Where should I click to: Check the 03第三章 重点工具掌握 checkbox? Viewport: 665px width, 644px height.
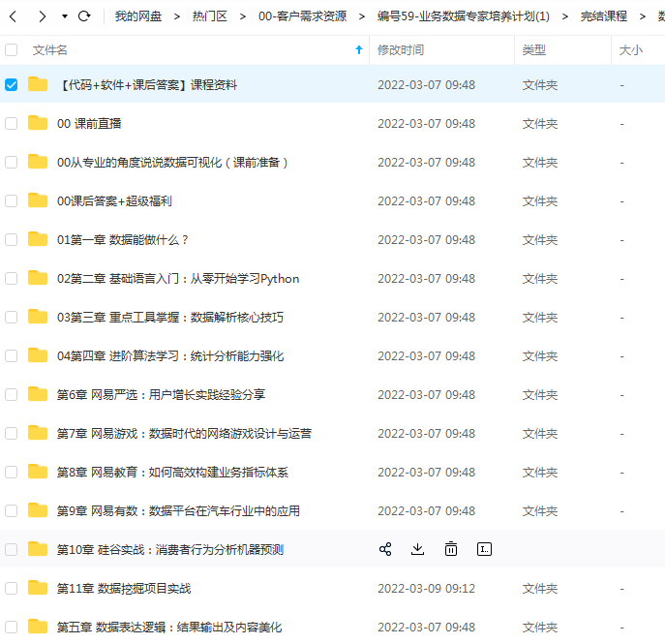[11, 317]
